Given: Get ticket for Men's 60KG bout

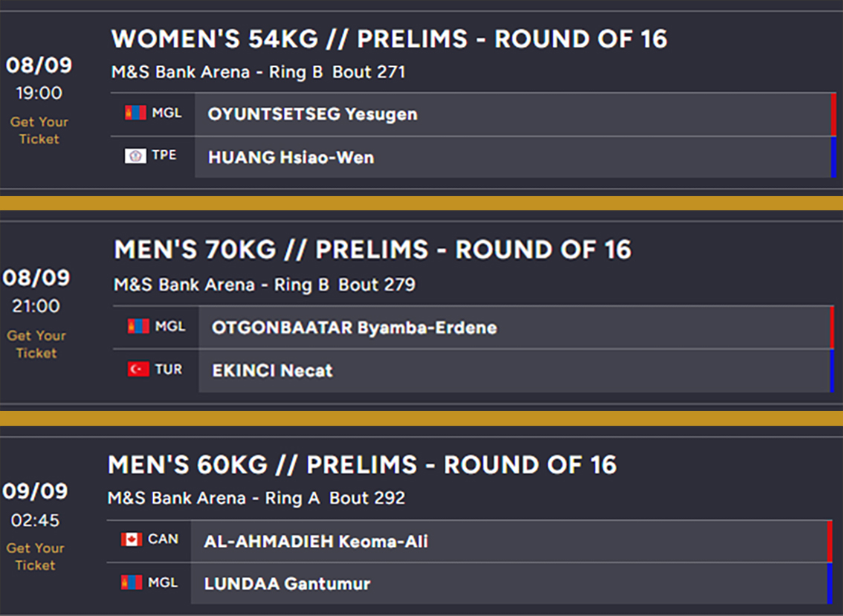Looking at the screenshot, I should pos(35,557).
